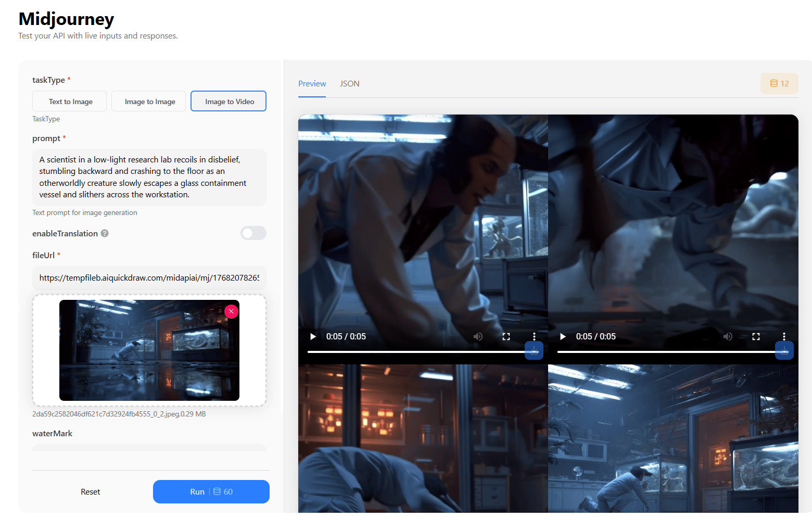
Task: Enter fullscreen on the top-right video
Action: [x=756, y=336]
